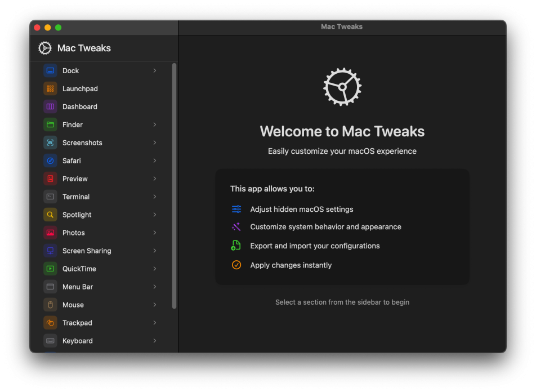Click 'Customize system behavior and appearance' text
The width and height of the screenshot is (536, 392).
pos(326,227)
